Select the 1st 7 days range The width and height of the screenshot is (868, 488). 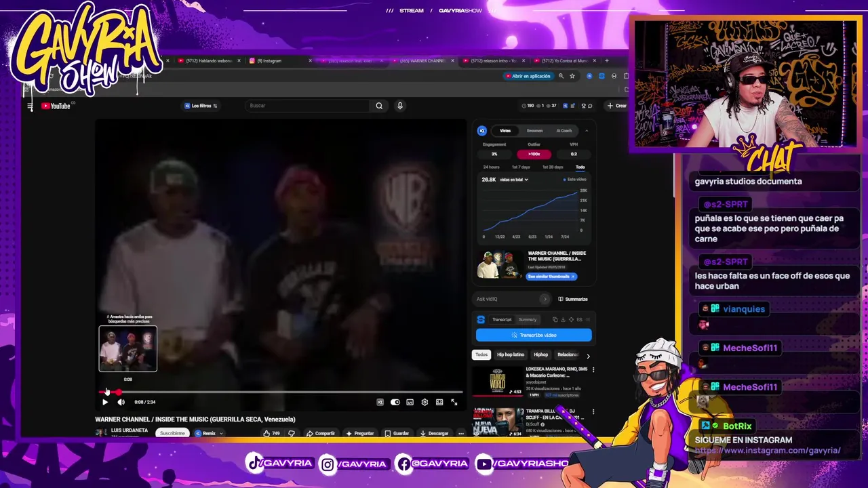pyautogui.click(x=521, y=167)
